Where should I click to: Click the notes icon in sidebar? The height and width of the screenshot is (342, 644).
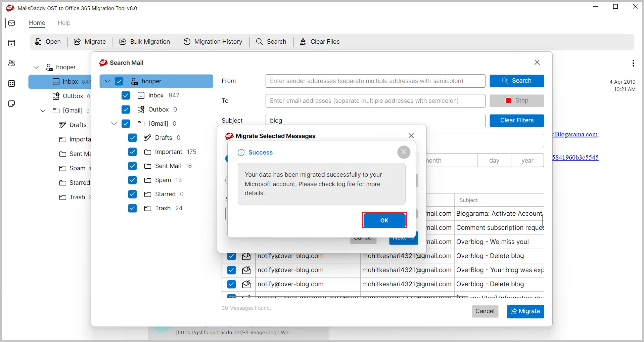coord(12,104)
